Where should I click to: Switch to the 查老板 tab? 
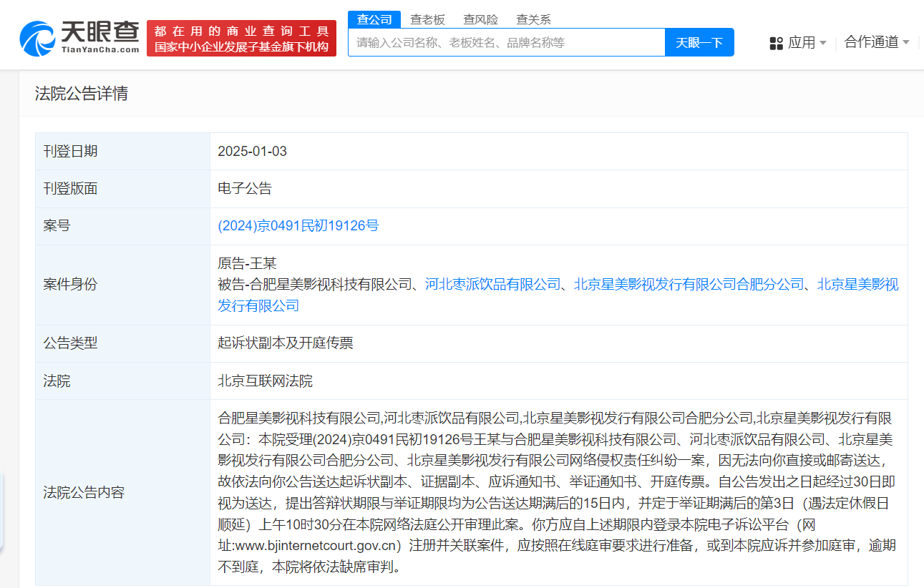[x=427, y=19]
